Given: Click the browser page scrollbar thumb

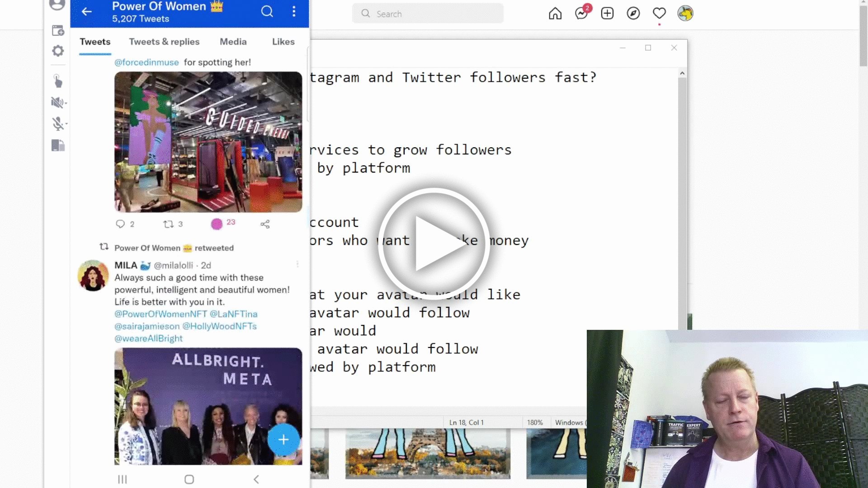Looking at the screenshot, I should point(863,36).
